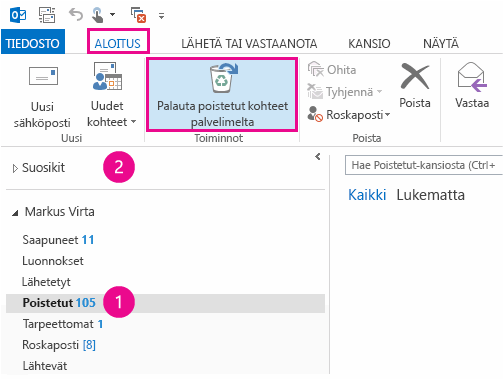Switch to the ALOITUS tab
The height and width of the screenshot is (380, 504).
point(118,43)
